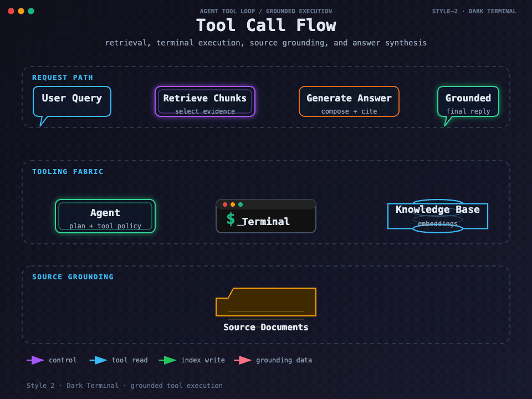Select the Source Documents folder icon
Screen dimensions: 532x399
[266, 302]
